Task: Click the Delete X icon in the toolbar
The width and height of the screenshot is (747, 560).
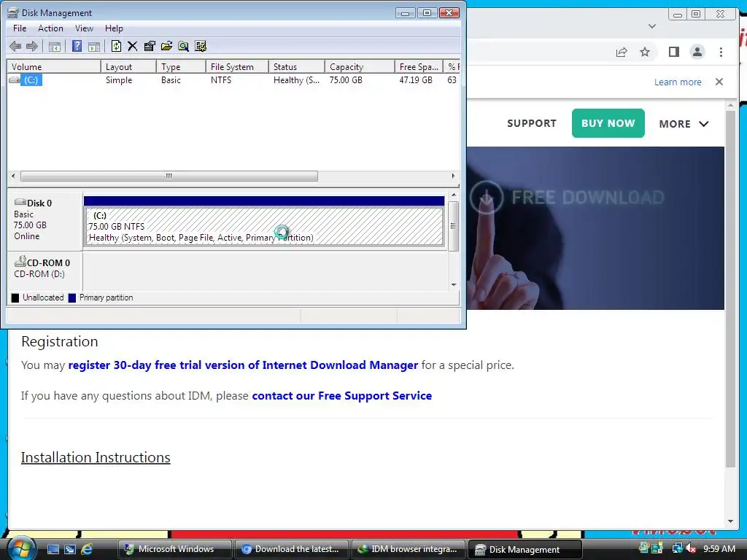Action: [133, 46]
